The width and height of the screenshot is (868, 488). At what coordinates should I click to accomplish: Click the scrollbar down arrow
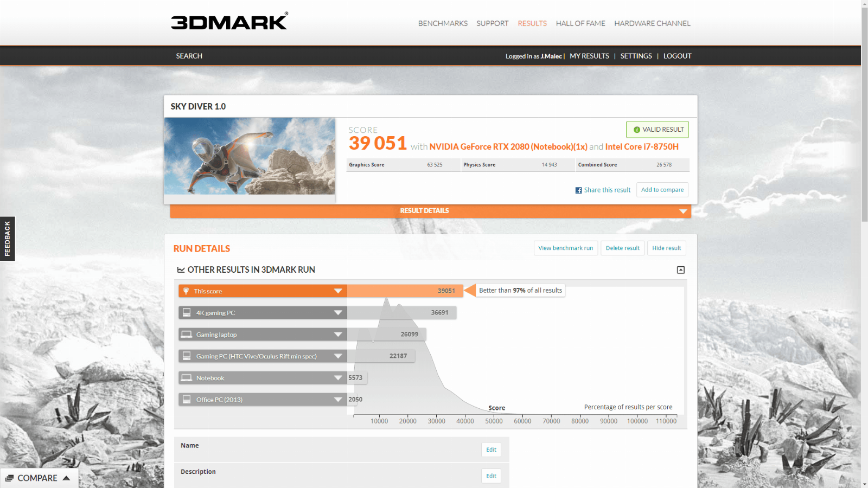tap(865, 484)
